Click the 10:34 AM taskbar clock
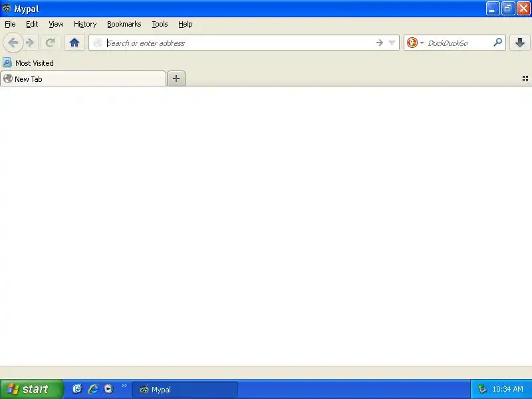 tap(507, 389)
